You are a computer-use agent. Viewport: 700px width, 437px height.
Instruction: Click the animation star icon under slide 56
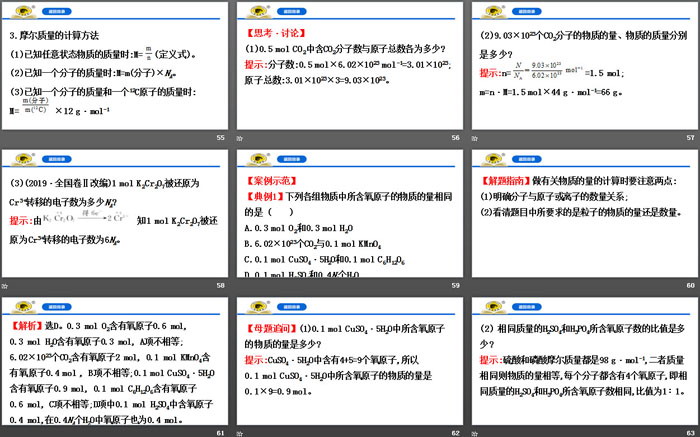tap(240, 139)
